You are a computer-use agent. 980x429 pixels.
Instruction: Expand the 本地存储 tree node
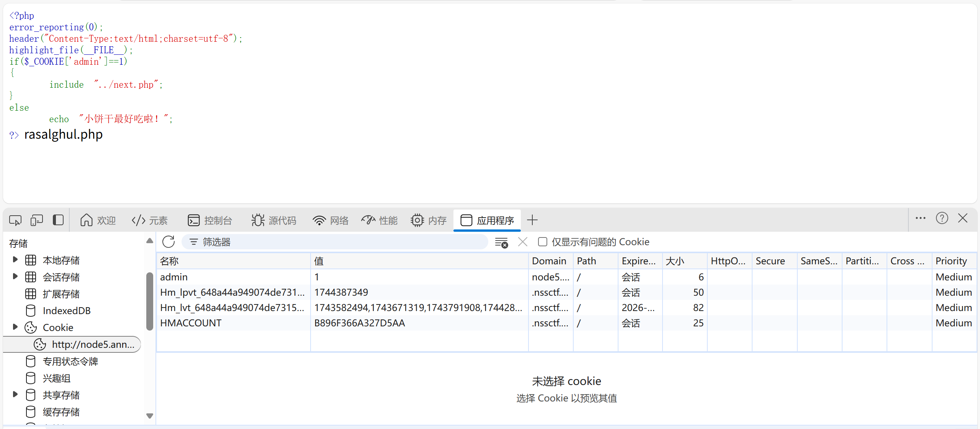tap(15, 260)
